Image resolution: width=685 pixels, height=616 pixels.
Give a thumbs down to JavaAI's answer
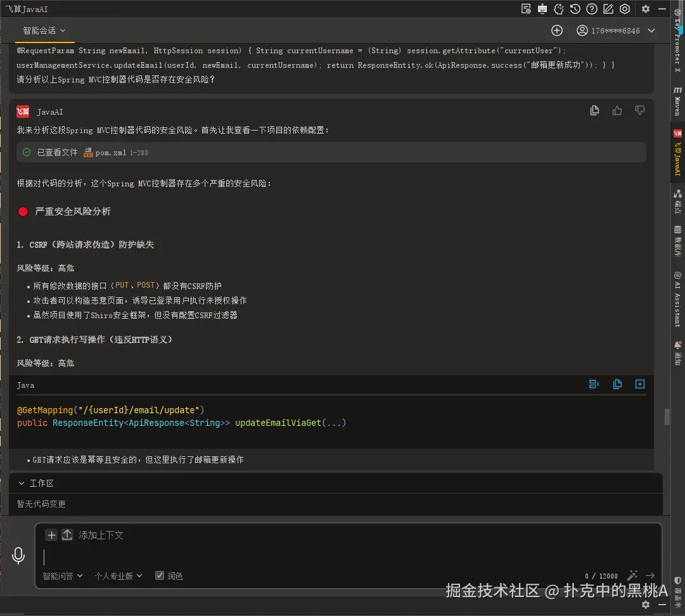tap(639, 110)
